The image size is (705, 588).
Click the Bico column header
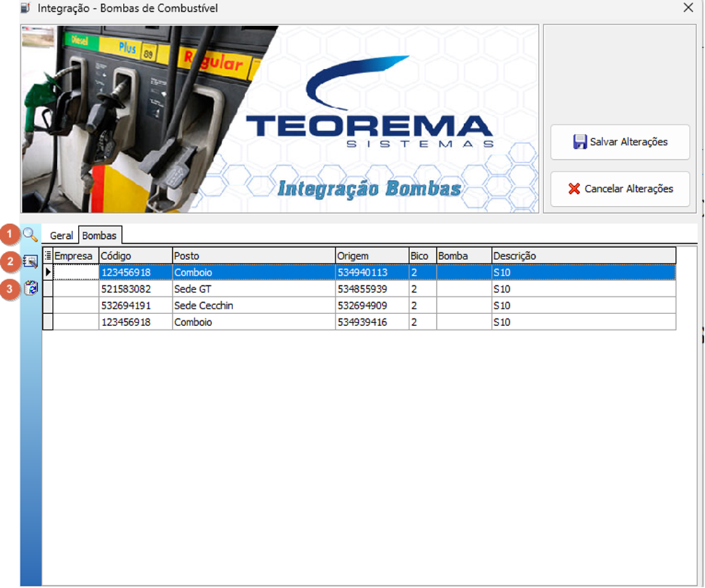[422, 256]
